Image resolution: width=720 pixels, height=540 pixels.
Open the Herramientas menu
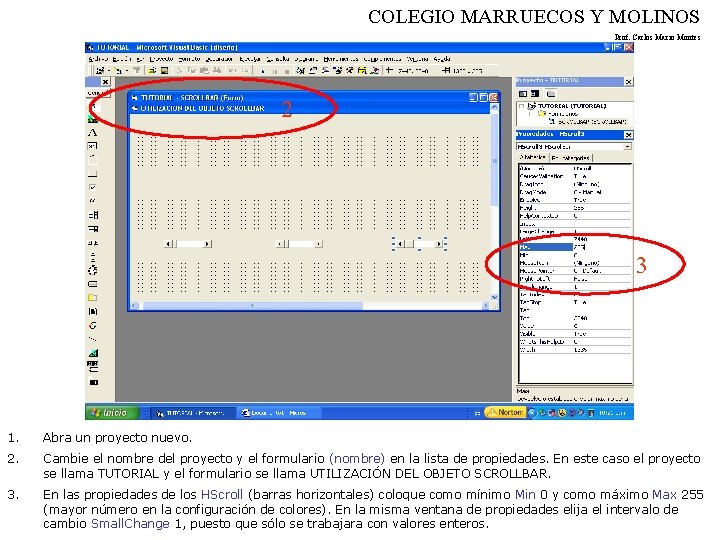[340, 59]
